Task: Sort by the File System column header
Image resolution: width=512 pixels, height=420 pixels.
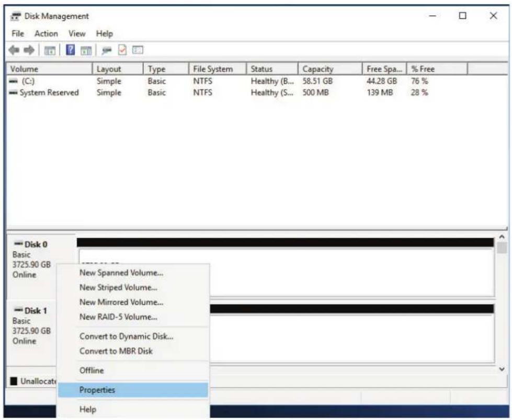Action: point(218,69)
